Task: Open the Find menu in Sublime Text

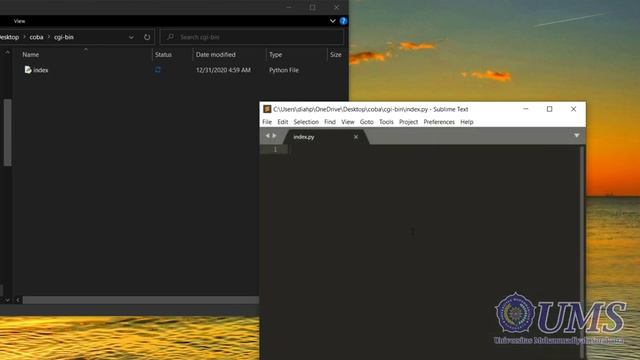Action: [330, 122]
